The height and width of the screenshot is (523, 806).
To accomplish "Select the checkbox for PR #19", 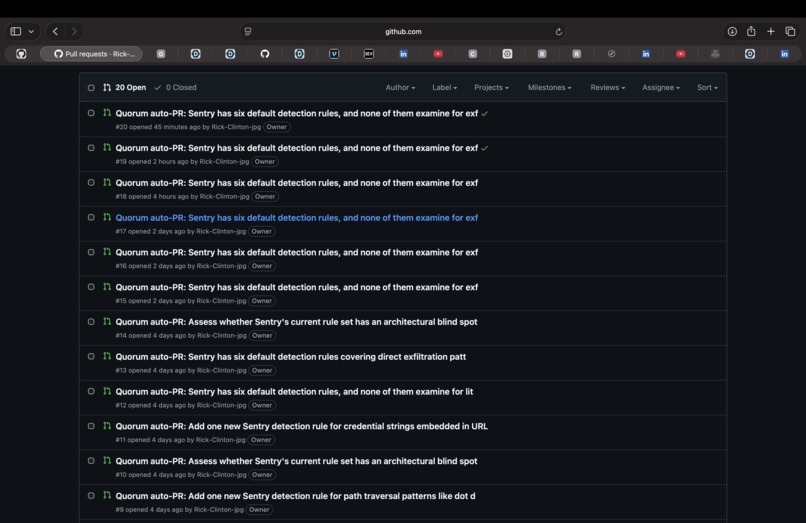I will click(91, 148).
